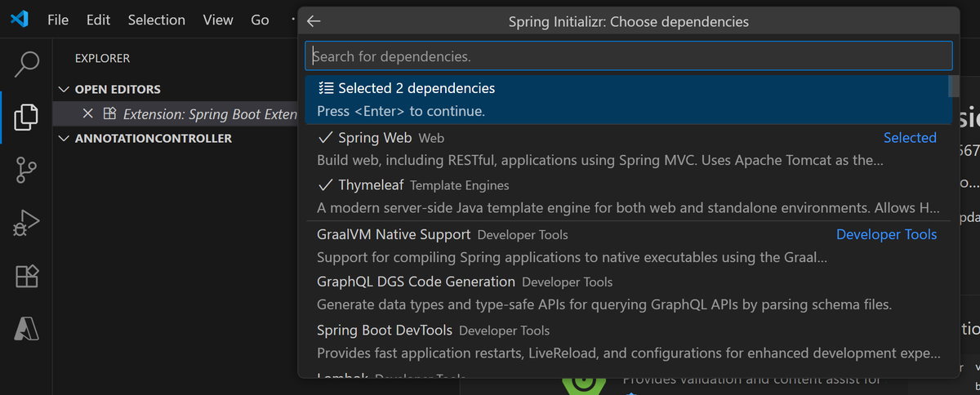Click the 'Press <Enter> to continue.' text
This screenshot has height=395, width=980.
pos(401,111)
